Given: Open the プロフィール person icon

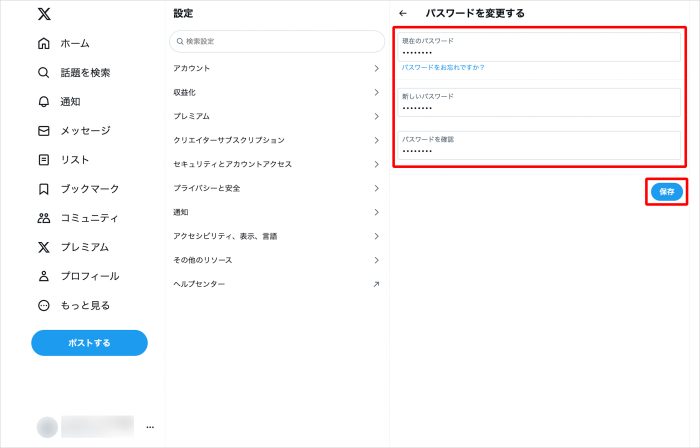Looking at the screenshot, I should pyautogui.click(x=43, y=276).
